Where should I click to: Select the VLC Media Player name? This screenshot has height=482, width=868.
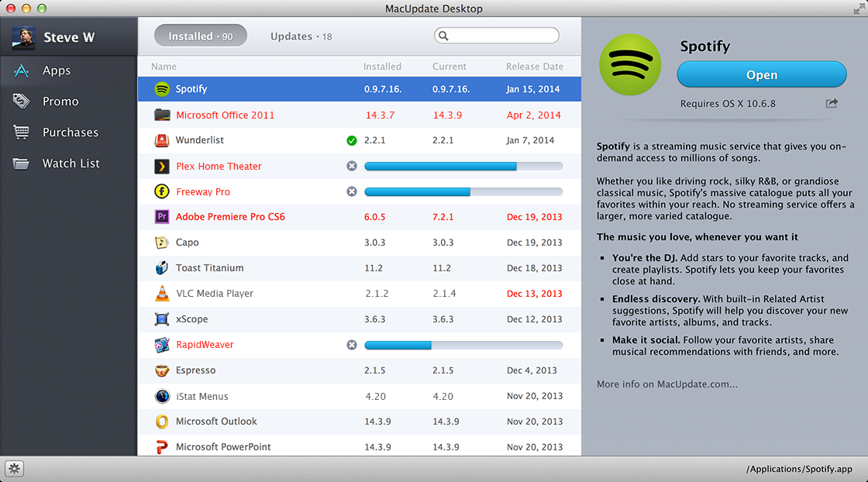tap(214, 293)
